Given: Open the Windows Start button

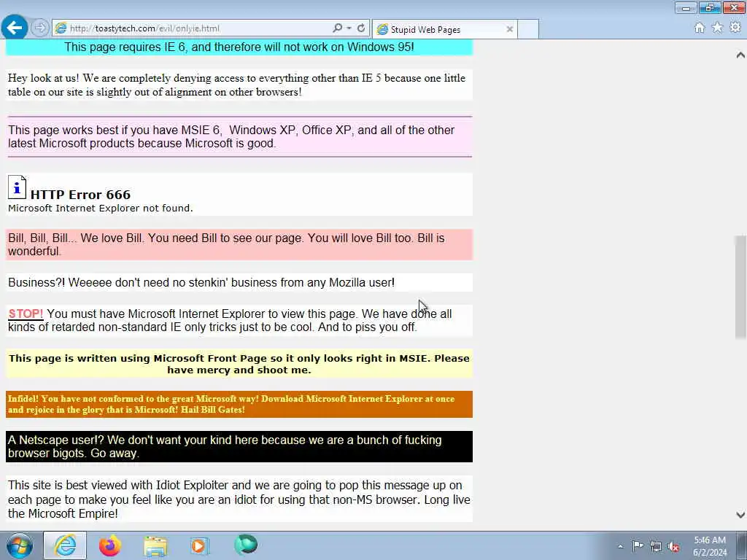Looking at the screenshot, I should (19, 545).
